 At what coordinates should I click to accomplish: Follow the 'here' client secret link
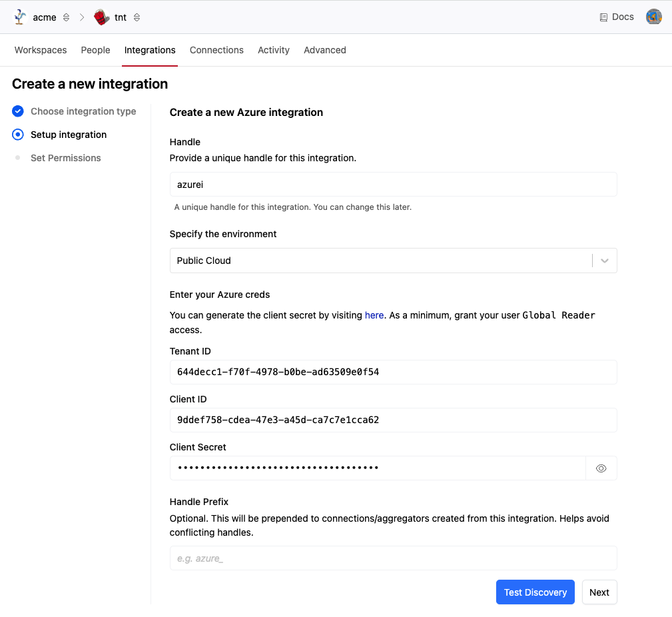point(374,315)
